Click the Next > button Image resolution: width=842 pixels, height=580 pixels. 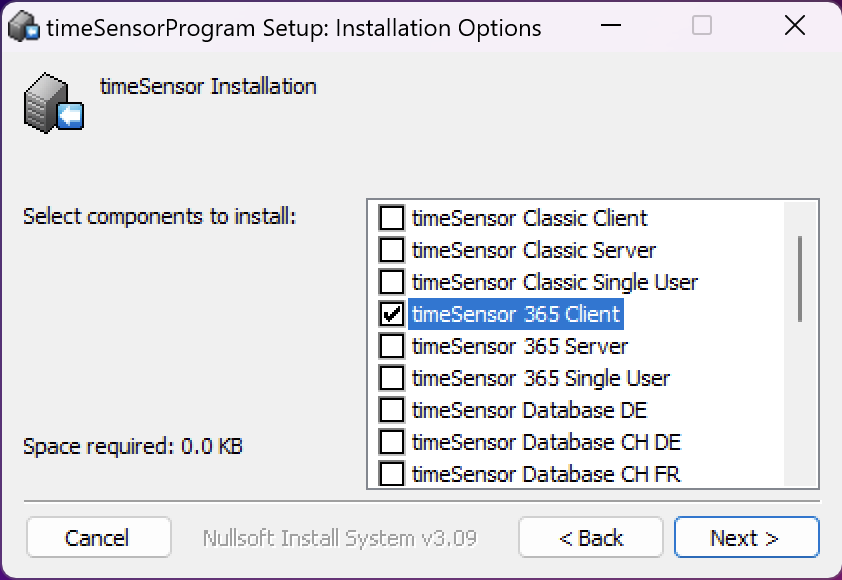point(746,537)
